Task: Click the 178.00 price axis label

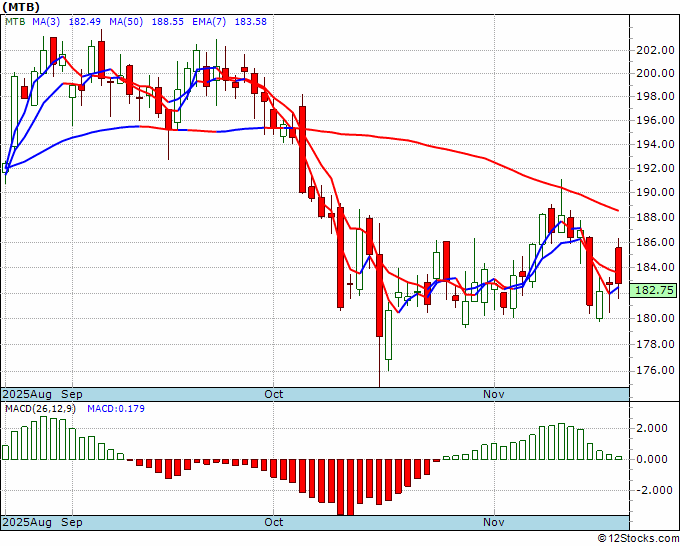Action: tap(655, 344)
